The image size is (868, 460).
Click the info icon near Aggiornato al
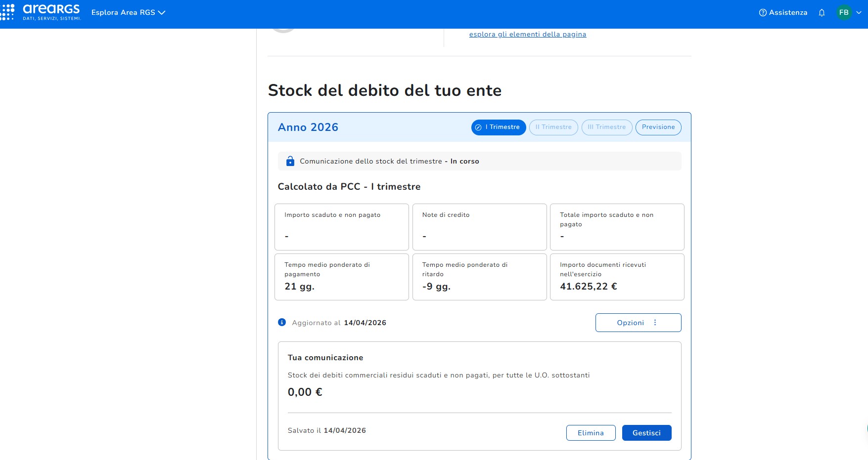click(282, 323)
